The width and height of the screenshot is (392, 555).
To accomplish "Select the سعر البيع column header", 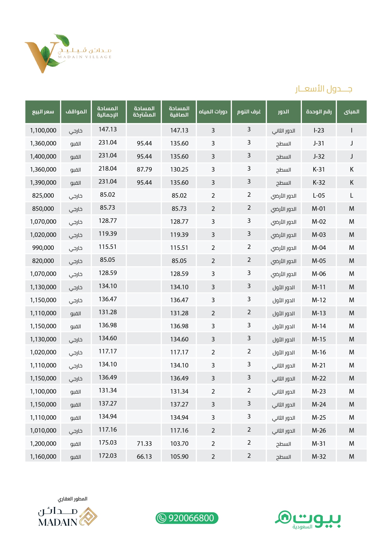I will click(43, 112).
